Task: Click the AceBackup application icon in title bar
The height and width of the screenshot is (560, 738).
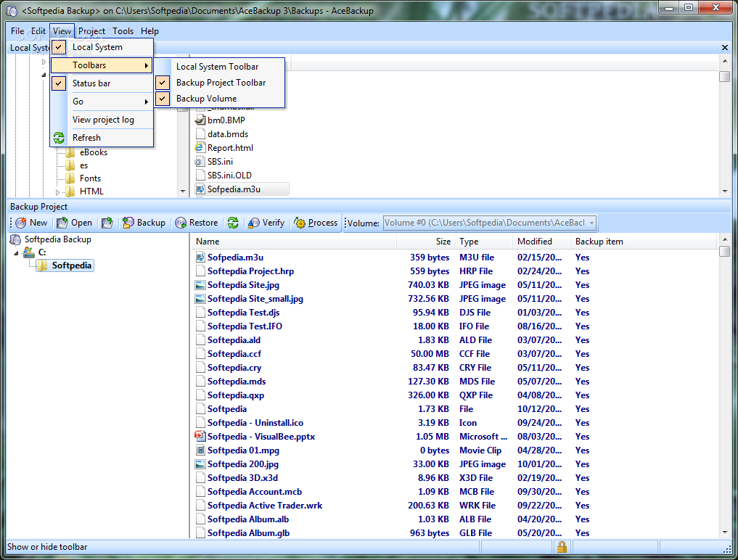Action: 12,11
